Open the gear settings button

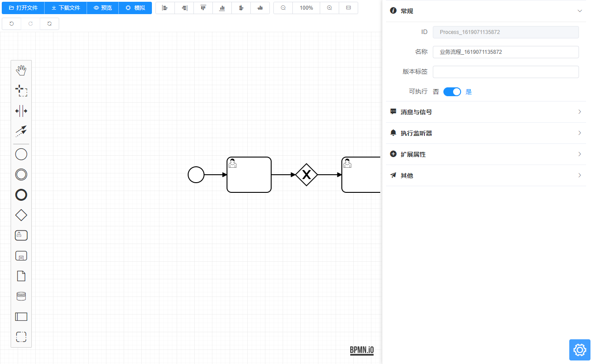(580, 350)
